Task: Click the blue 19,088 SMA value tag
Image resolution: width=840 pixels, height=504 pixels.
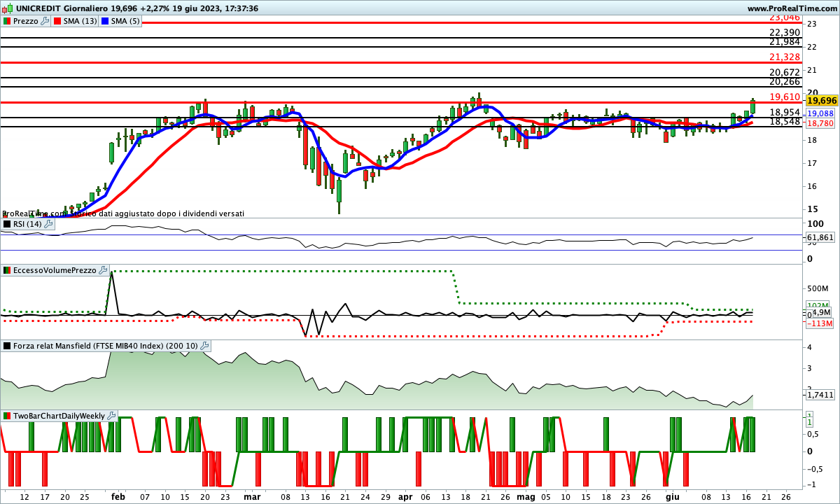Action: click(821, 113)
